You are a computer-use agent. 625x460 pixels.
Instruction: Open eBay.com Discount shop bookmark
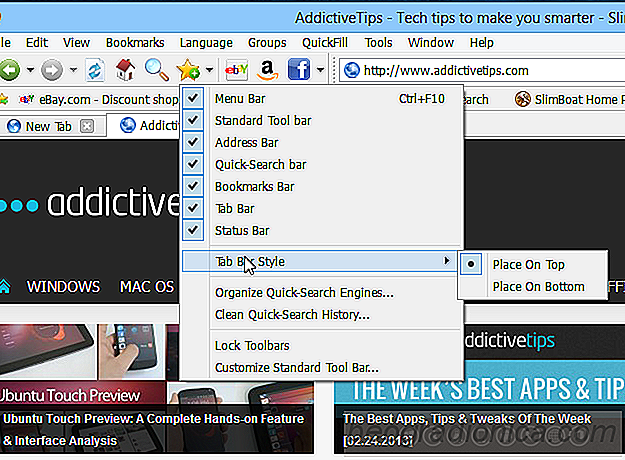pyautogui.click(x=99, y=99)
